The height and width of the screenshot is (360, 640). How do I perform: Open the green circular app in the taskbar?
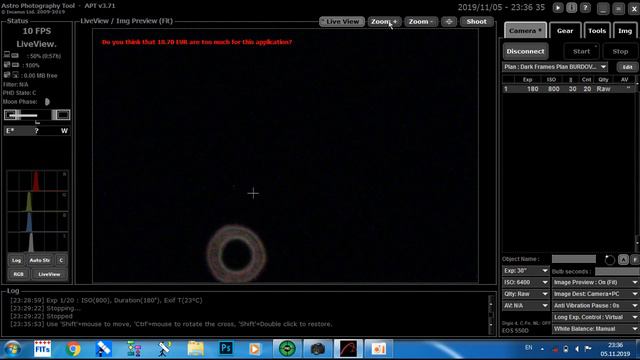click(x=287, y=349)
